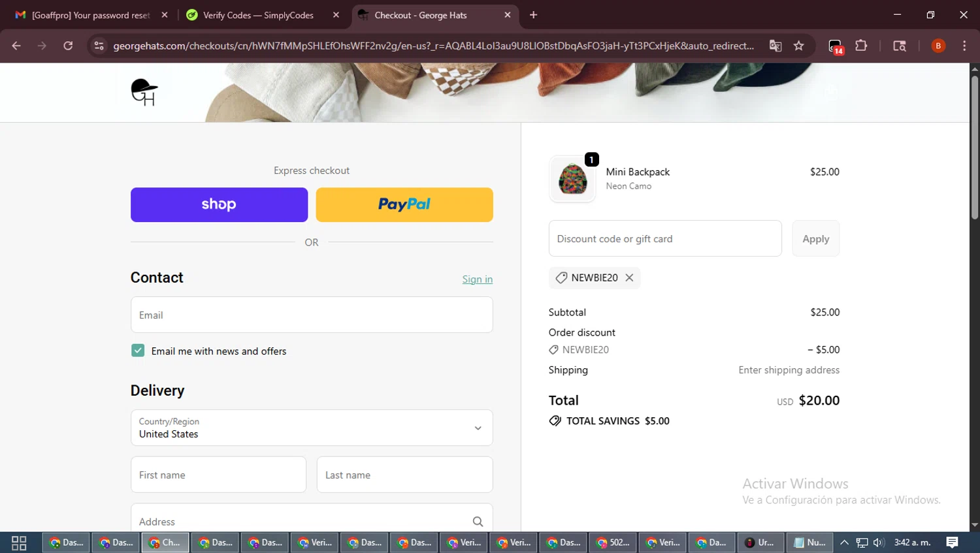Click the NEWBIE20 applied code tag
The image size is (980, 553).
pyautogui.click(x=594, y=277)
